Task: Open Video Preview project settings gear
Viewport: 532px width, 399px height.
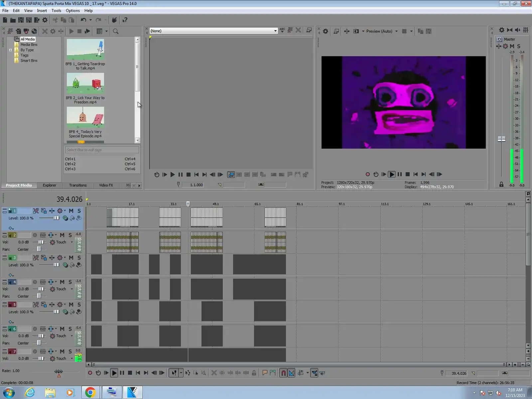Action: coord(326,31)
